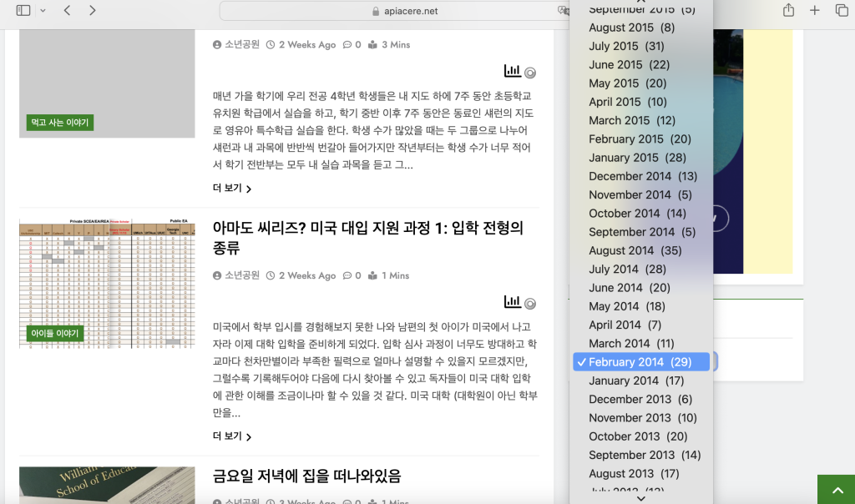Choose July 2015 (31) from the archive list

pyautogui.click(x=626, y=46)
